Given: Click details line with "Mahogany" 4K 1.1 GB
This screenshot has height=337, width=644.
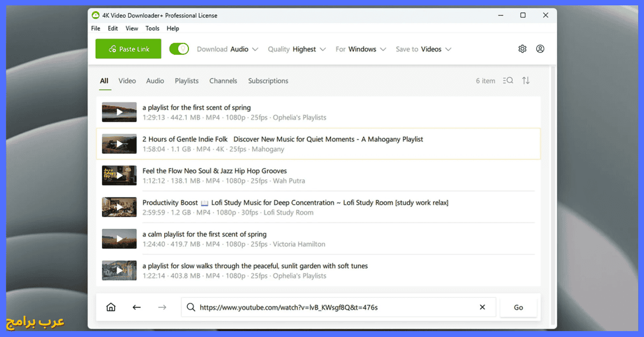Looking at the screenshot, I should (214, 149).
